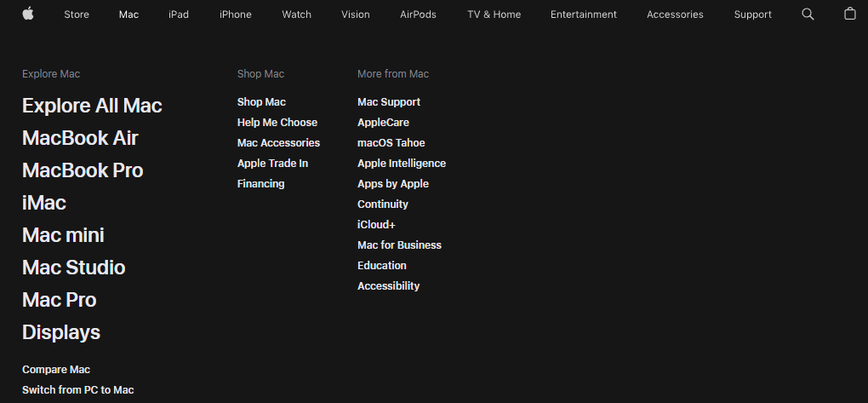Select Mac in the navigation bar
The image size is (868, 403).
click(x=128, y=14)
